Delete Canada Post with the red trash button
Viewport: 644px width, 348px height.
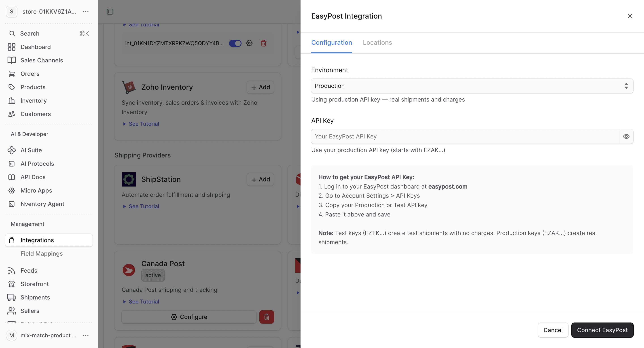(x=267, y=317)
